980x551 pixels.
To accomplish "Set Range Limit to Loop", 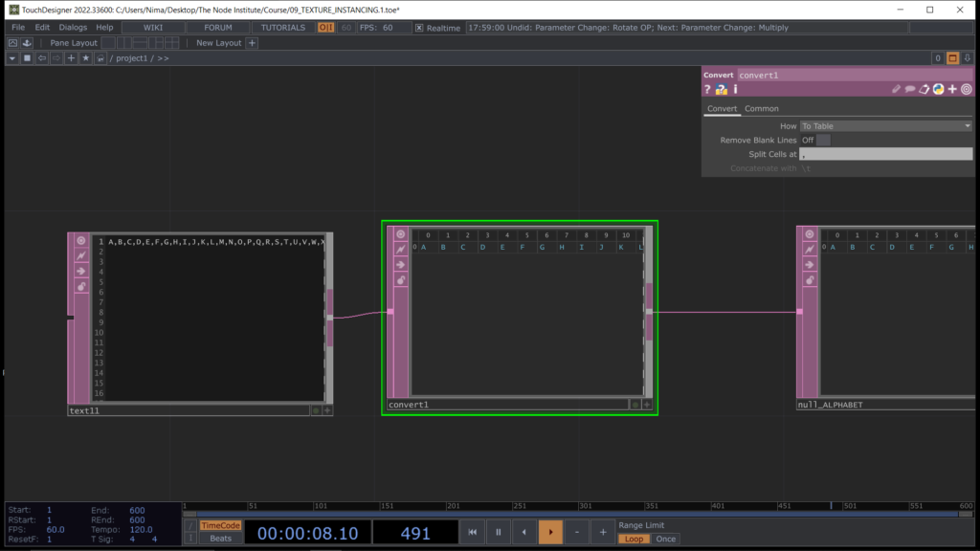I will pyautogui.click(x=634, y=540).
